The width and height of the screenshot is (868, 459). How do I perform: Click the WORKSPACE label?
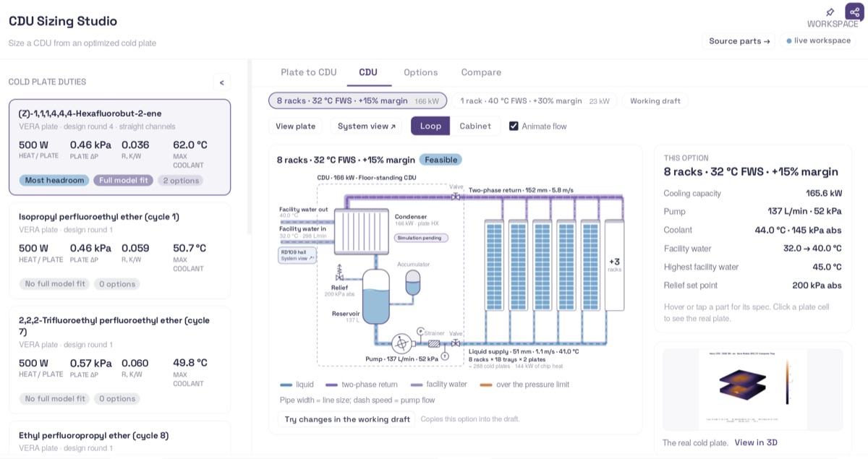coord(833,24)
